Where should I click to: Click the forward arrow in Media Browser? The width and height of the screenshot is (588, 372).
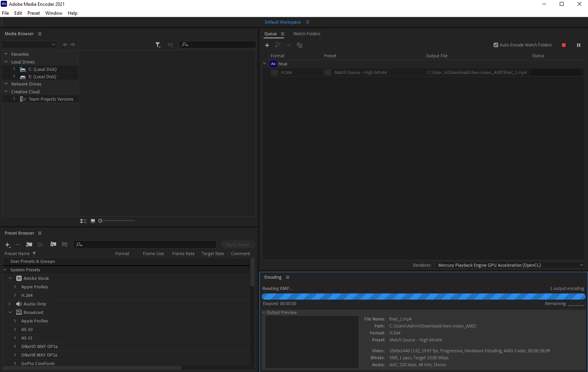tap(73, 45)
